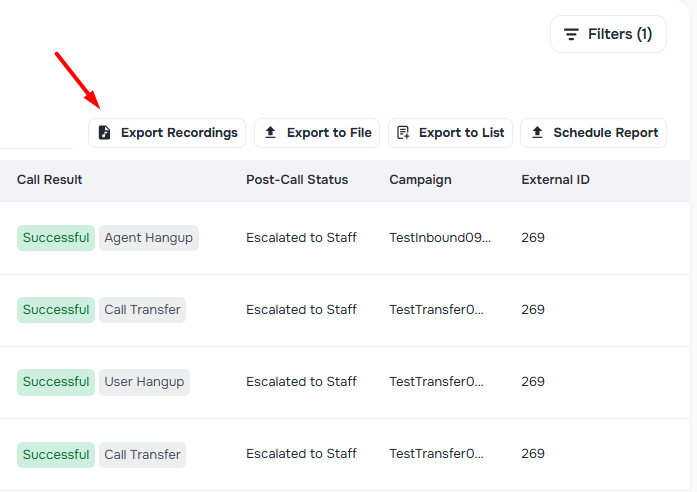Select the Export to List label
Viewport: 697px width, 492px height.
click(x=461, y=133)
